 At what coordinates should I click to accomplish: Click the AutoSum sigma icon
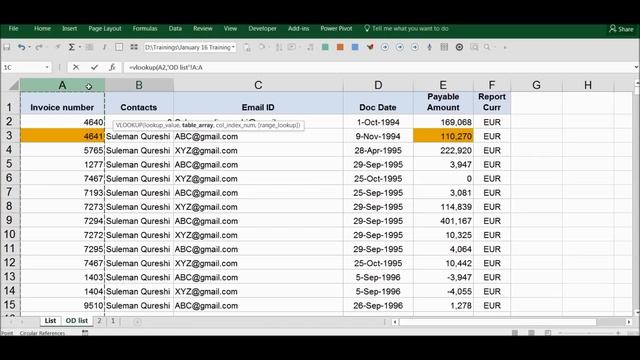point(71,47)
